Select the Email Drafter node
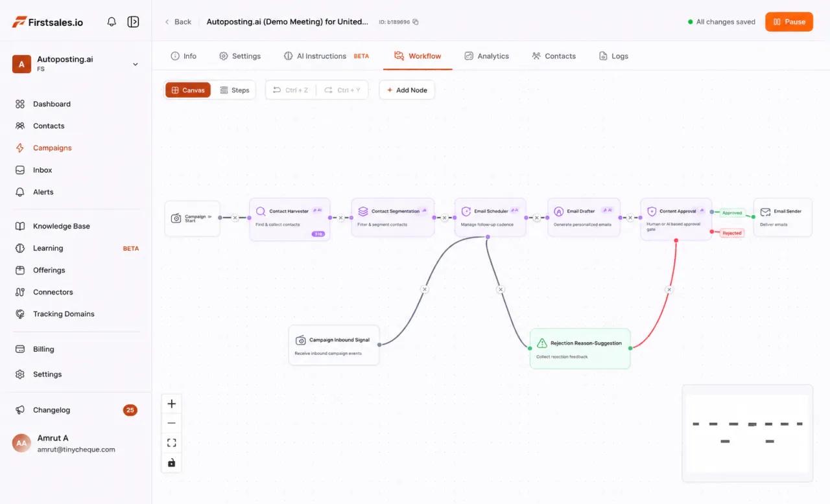Viewport: 830px width, 504px height. coord(584,218)
